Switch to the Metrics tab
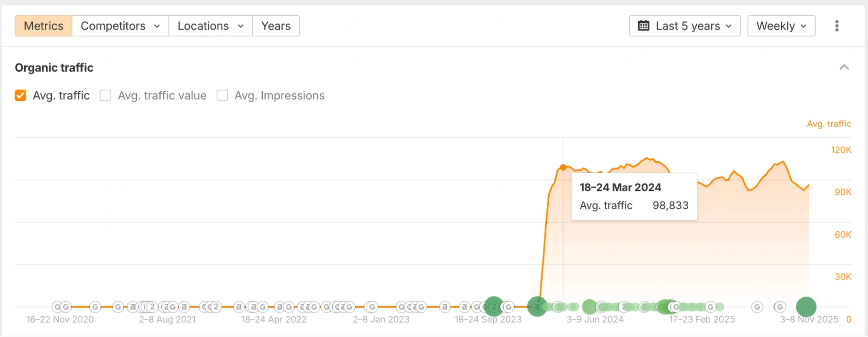The height and width of the screenshot is (337, 868). (43, 26)
